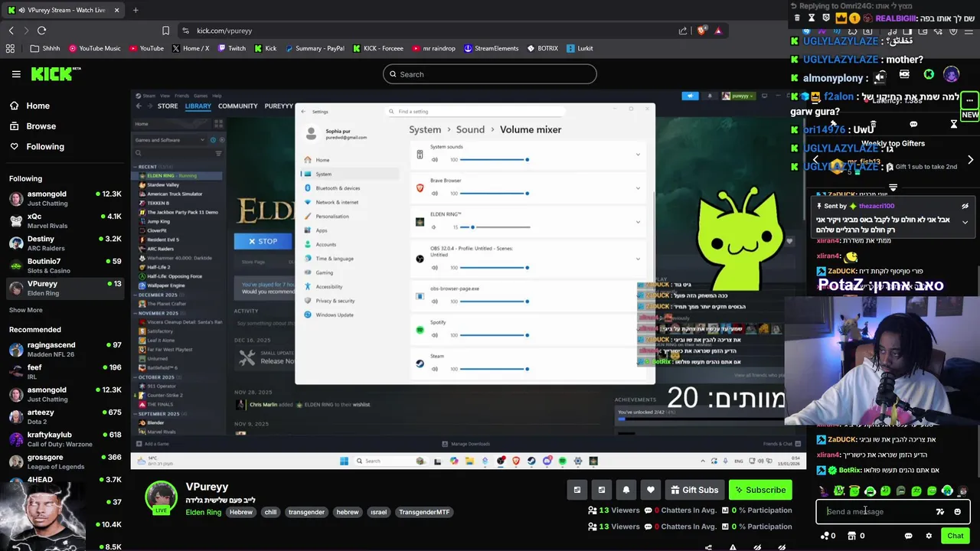Expand OBS volume options
This screenshot has height=551, width=980.
point(638,259)
